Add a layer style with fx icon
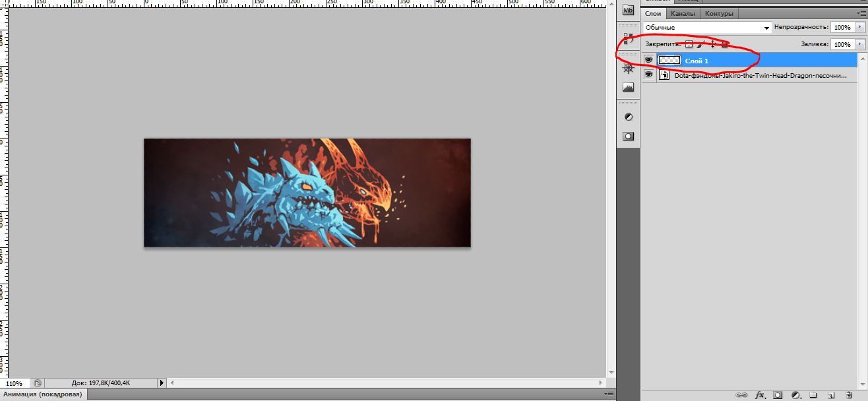This screenshot has width=868, height=401. click(x=760, y=395)
